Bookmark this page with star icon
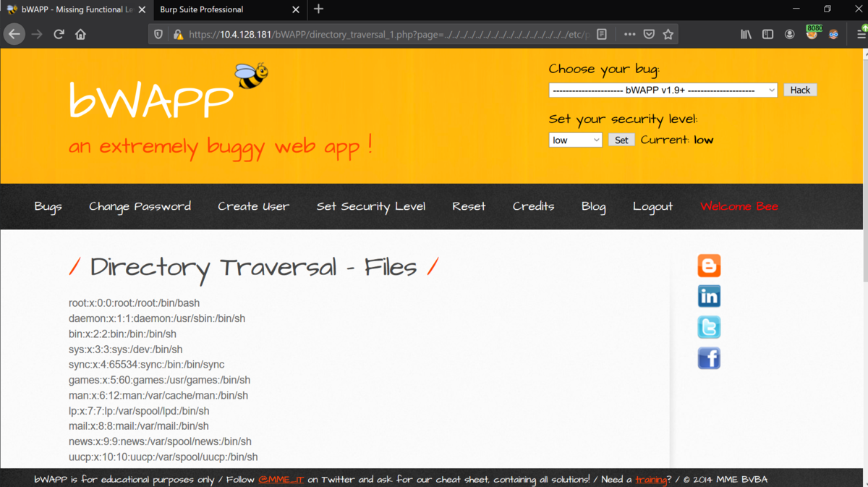 pyautogui.click(x=668, y=34)
